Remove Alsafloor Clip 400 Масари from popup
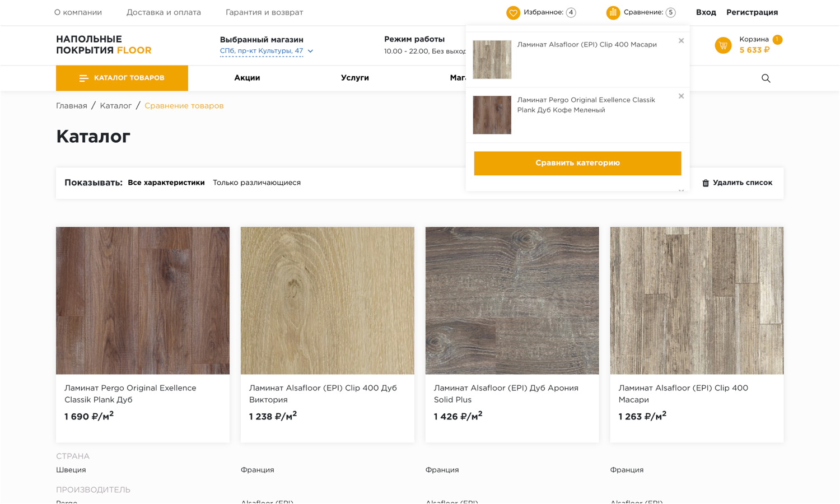Screen dimensions: 840x504 (681, 41)
